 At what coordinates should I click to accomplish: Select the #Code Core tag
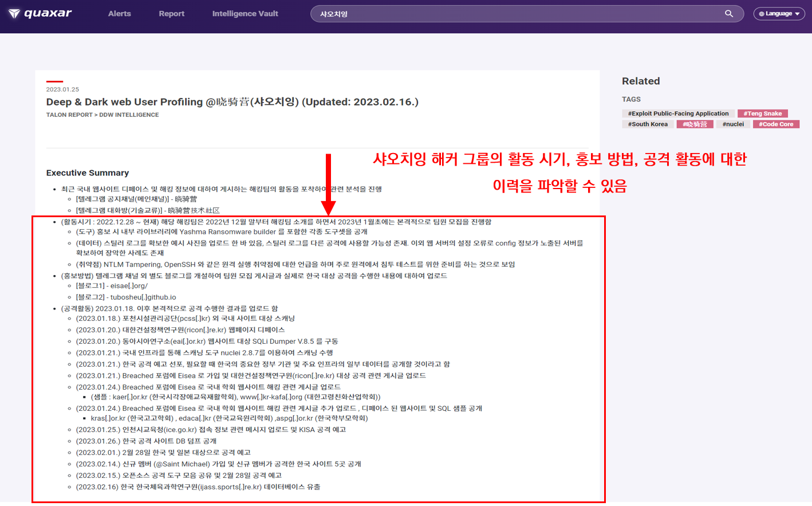click(x=776, y=124)
